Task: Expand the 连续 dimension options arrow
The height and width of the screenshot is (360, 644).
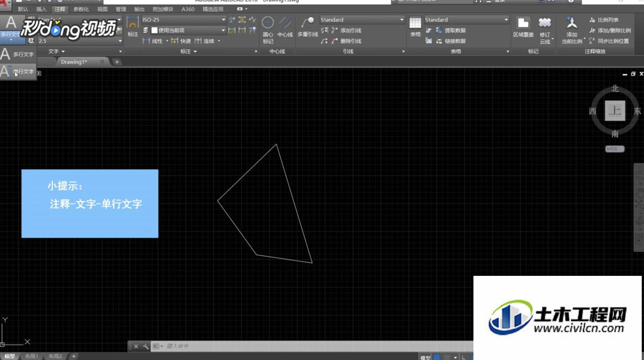Action: click(219, 41)
